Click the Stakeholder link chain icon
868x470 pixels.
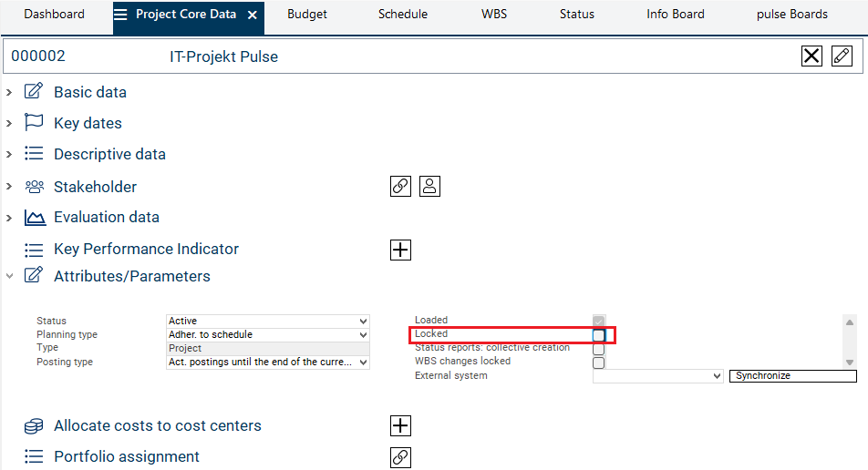(x=400, y=186)
